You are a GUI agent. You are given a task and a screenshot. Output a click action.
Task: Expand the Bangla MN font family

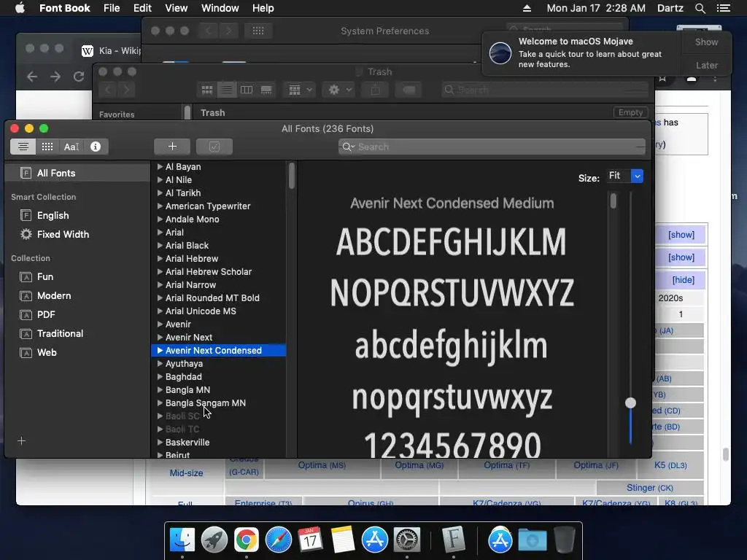pyautogui.click(x=160, y=390)
